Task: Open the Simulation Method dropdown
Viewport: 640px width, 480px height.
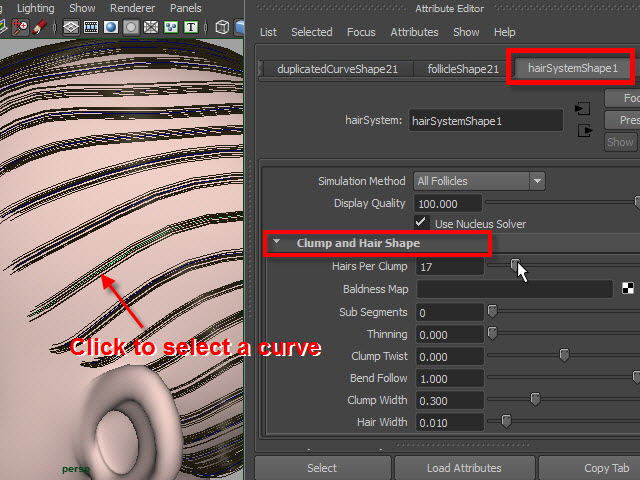Action: tap(480, 181)
